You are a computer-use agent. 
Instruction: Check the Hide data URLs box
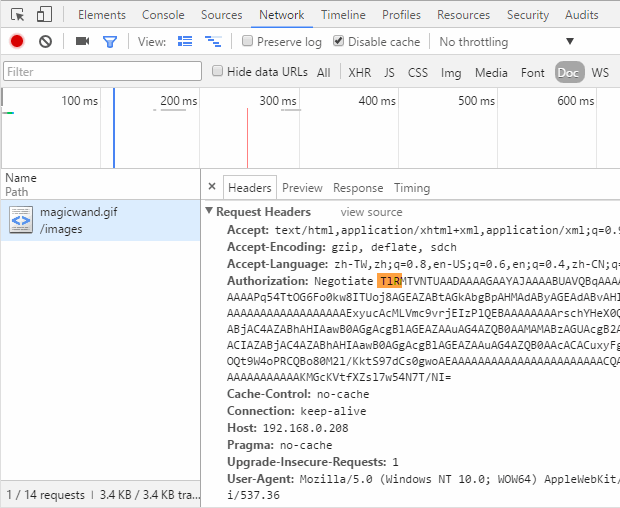pos(218,72)
